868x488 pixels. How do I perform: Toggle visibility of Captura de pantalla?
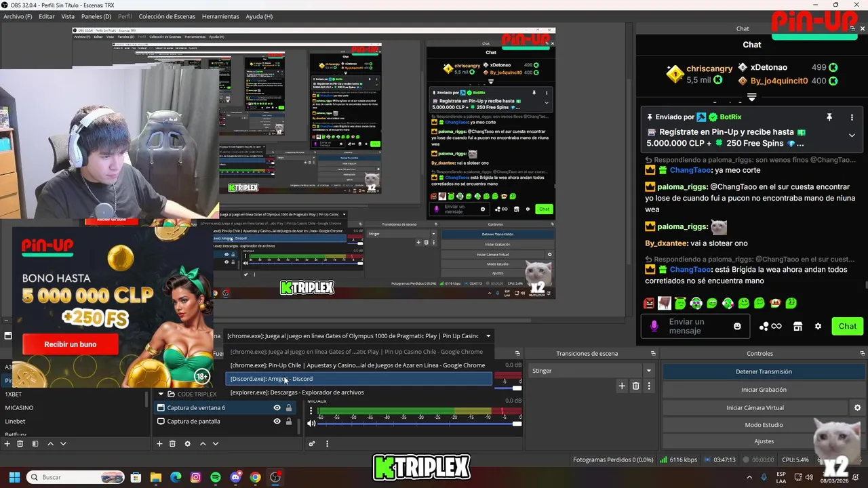coord(277,421)
